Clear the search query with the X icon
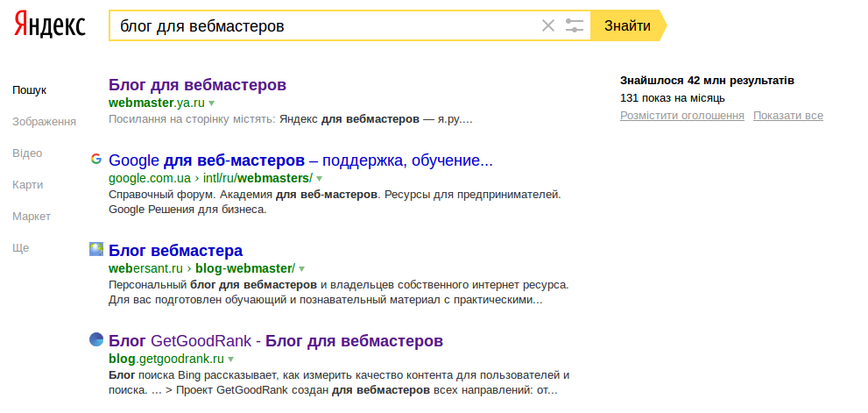This screenshot has height=413, width=868. pos(548,25)
